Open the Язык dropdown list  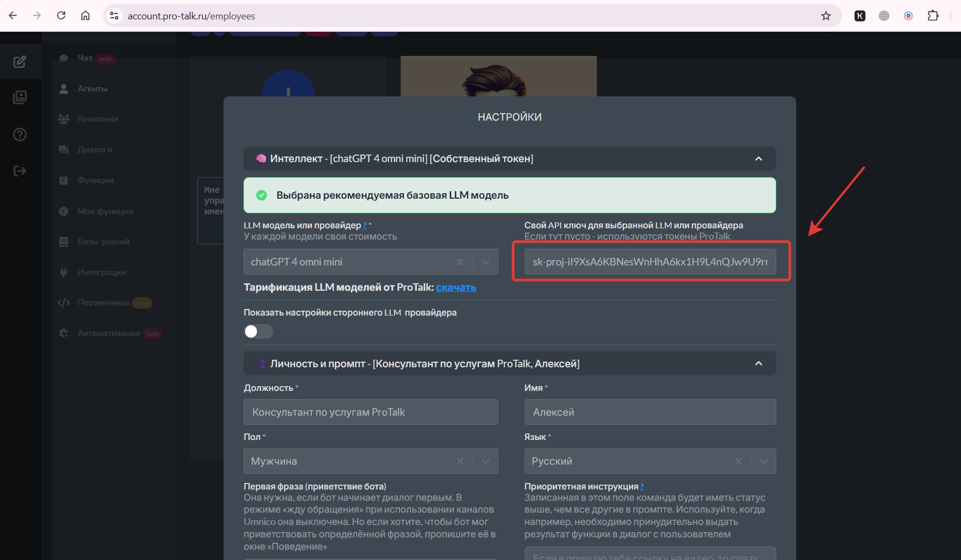point(763,461)
